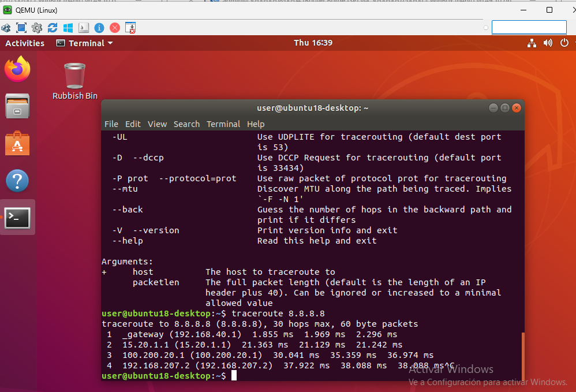Click inside the search field in QEMU toolbar
The height and width of the screenshot is (392, 576).
pyautogui.click(x=529, y=27)
